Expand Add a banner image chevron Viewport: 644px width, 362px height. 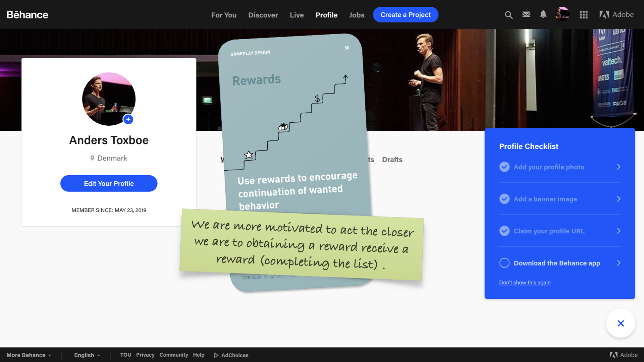(619, 199)
